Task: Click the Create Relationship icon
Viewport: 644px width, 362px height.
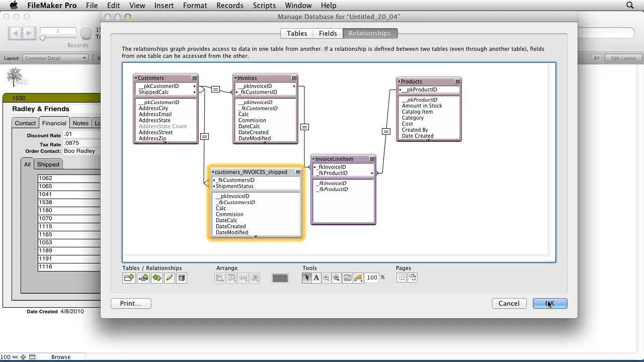Action: tap(143, 278)
